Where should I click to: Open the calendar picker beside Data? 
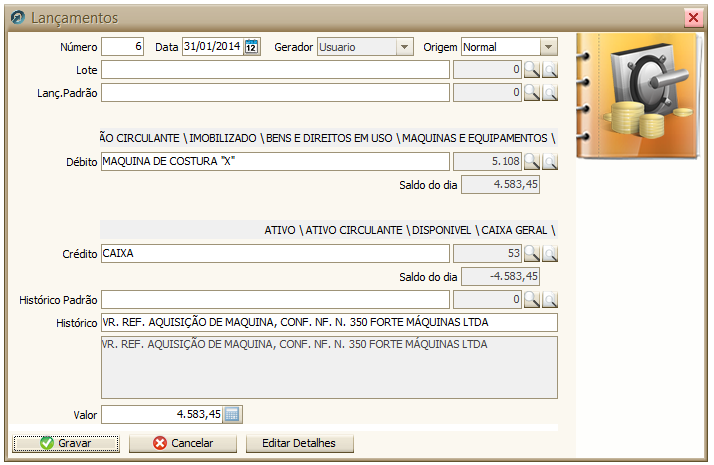[251, 46]
